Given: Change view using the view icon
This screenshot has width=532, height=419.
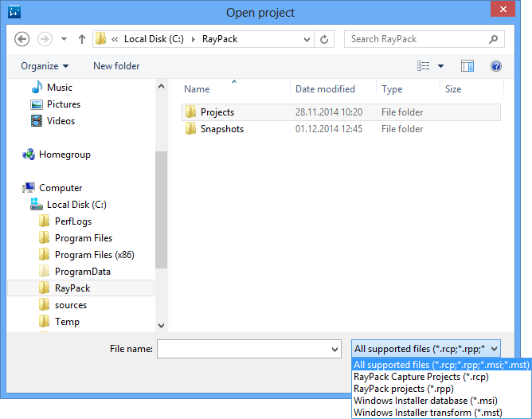Looking at the screenshot, I should pyautogui.click(x=424, y=66).
